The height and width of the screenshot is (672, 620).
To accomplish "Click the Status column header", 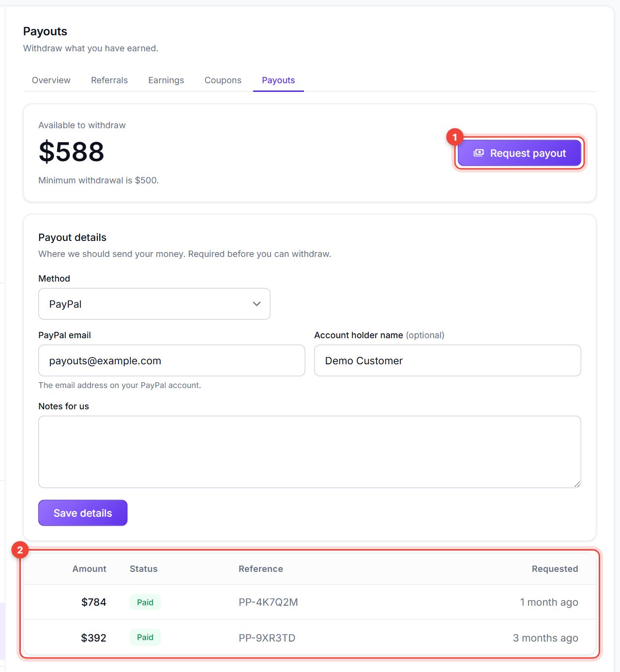I will coord(144,569).
